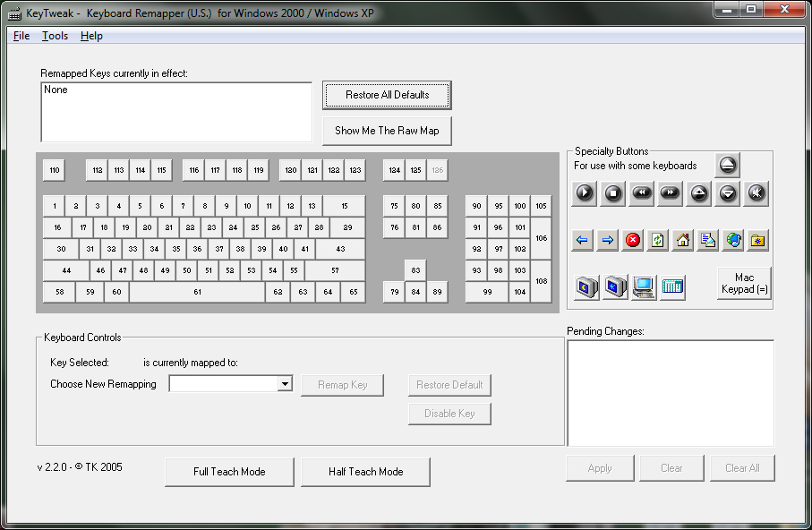Select the browser Home specialty button
Viewport: 812px width, 530px height.
[683, 240]
